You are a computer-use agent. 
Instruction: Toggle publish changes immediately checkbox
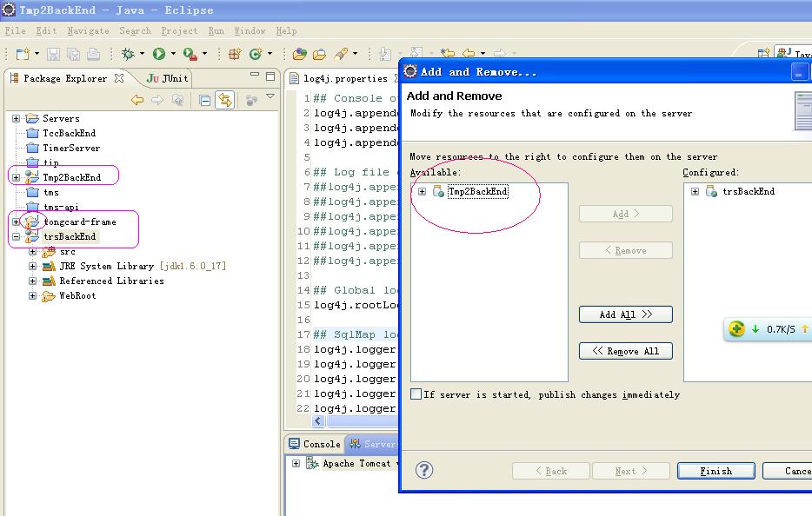click(x=416, y=394)
